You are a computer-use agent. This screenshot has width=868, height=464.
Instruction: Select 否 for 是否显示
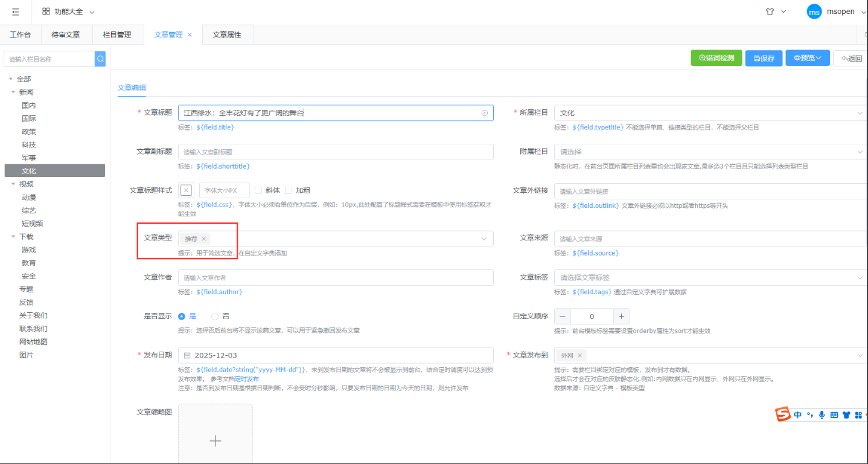point(215,316)
